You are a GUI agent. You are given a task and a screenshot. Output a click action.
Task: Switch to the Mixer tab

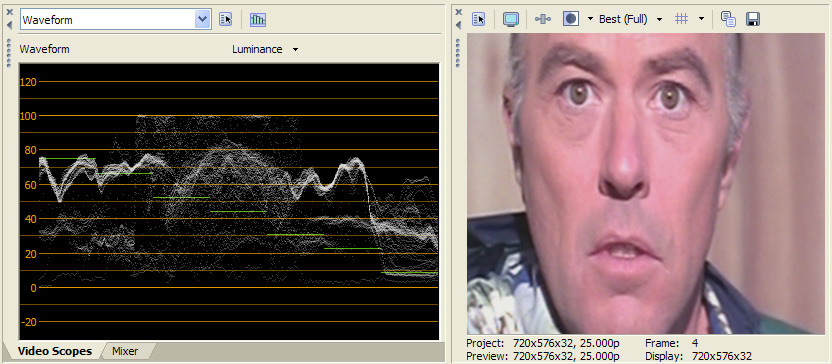pos(125,351)
